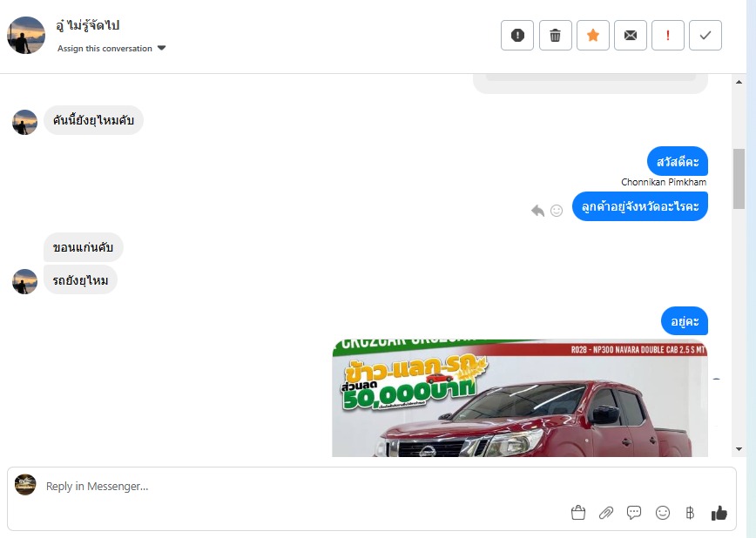
Task: Select the 'สวัสดีคะ' sent message
Action: click(678, 161)
